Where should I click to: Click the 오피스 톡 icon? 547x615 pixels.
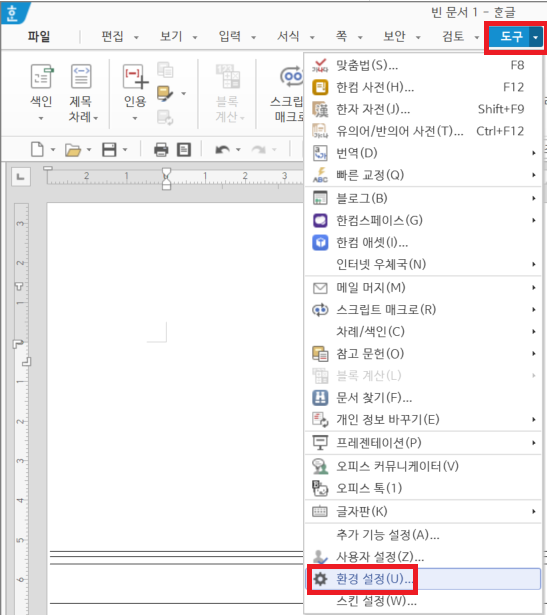coord(320,488)
